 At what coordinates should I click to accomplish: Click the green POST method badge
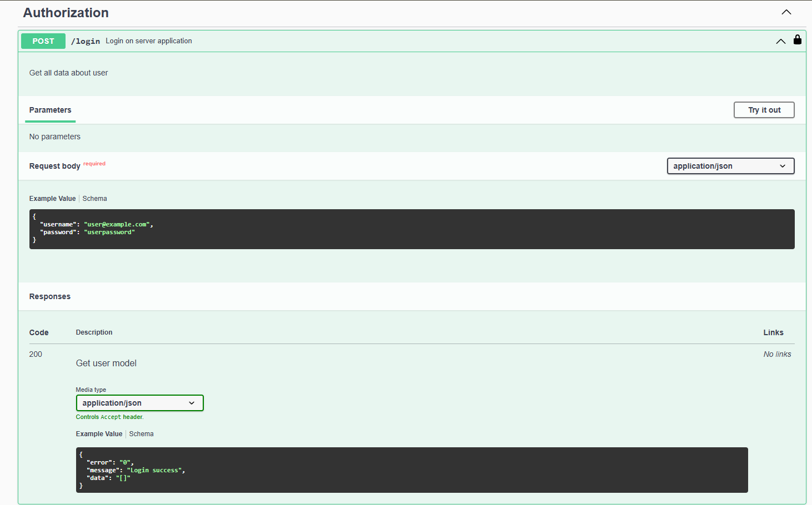[x=43, y=41]
